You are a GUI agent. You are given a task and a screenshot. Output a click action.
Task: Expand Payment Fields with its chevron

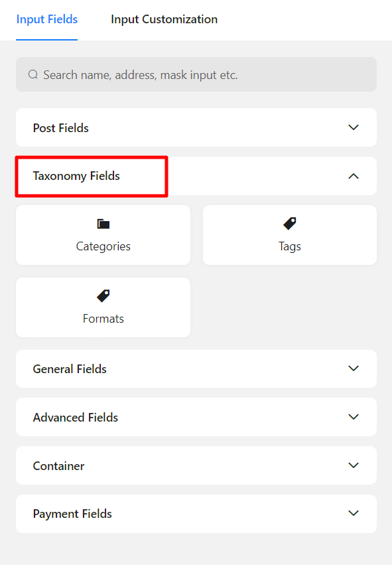click(x=354, y=513)
